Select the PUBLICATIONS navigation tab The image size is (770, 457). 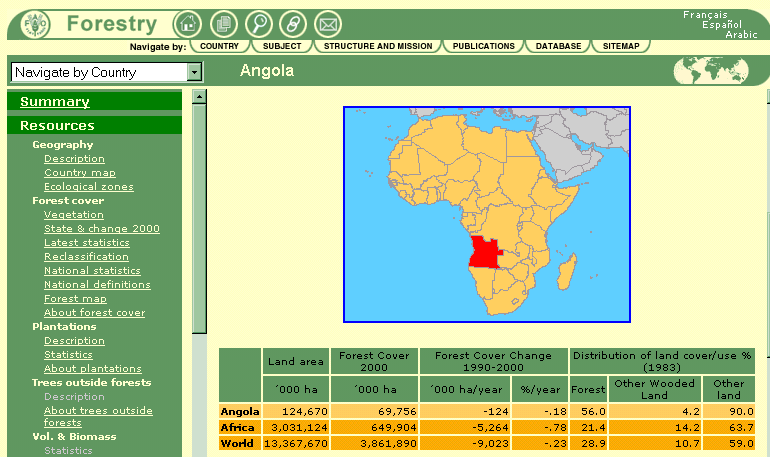pyautogui.click(x=483, y=46)
